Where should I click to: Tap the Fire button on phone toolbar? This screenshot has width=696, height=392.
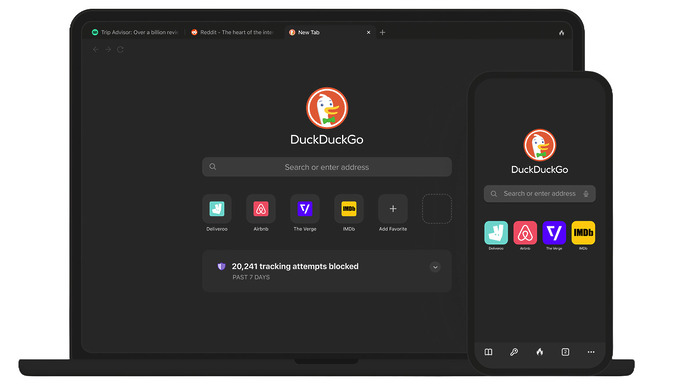coord(540,352)
